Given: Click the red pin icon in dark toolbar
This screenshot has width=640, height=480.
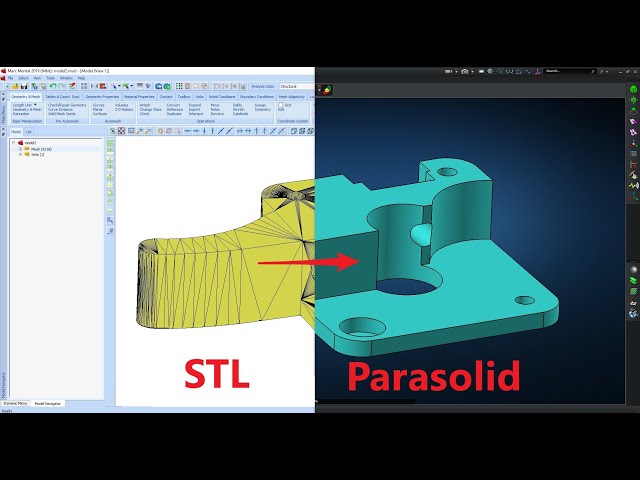Looking at the screenshot, I should click(x=538, y=71).
